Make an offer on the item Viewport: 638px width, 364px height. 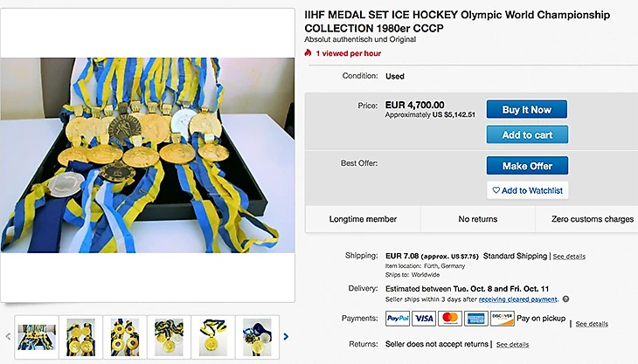(526, 166)
